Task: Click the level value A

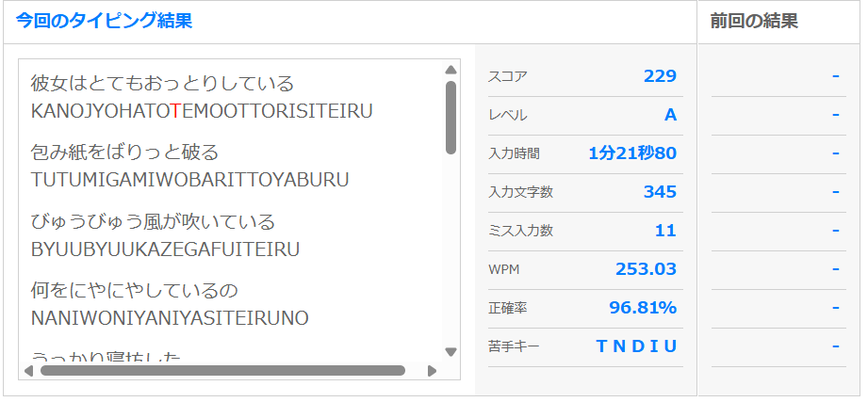Action: pyautogui.click(x=670, y=115)
